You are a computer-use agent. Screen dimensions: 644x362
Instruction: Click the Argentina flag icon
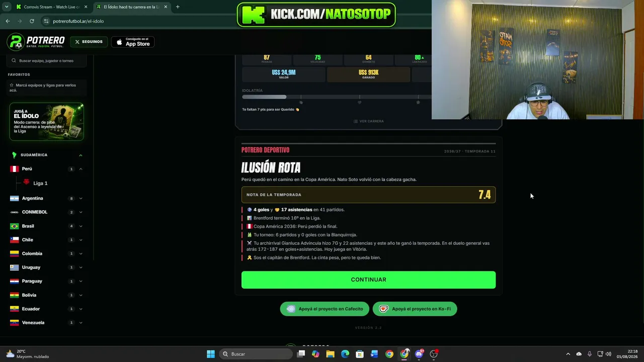click(x=14, y=199)
